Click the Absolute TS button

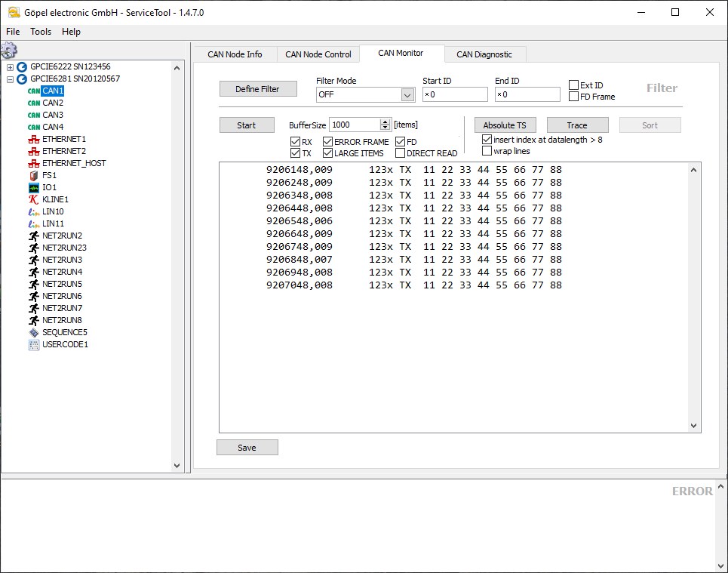click(505, 125)
